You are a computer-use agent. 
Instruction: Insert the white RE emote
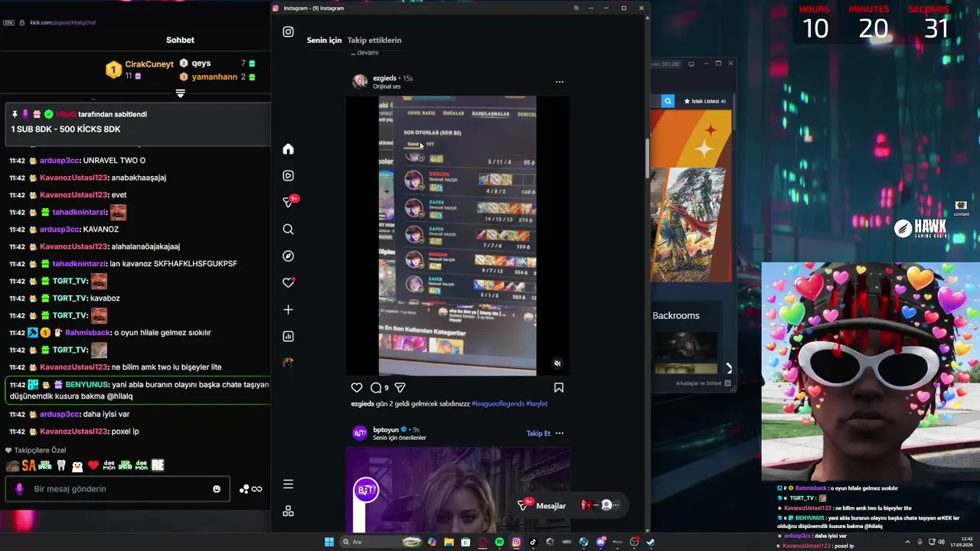pyautogui.click(x=158, y=465)
